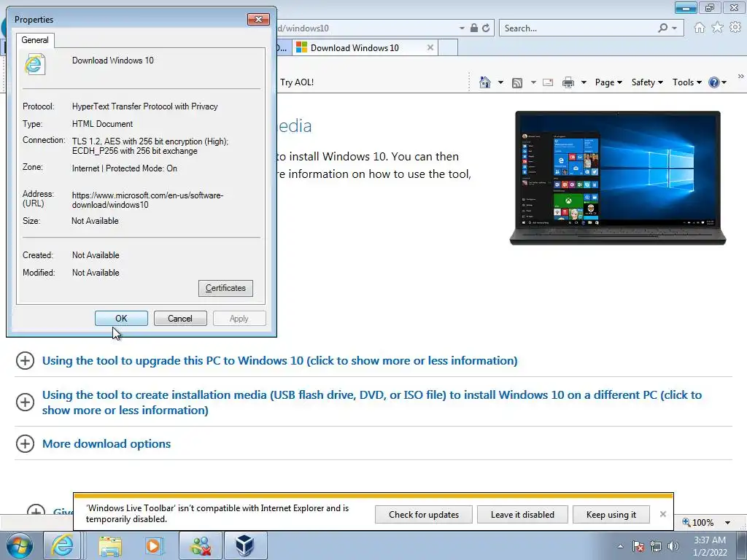Select the General tab in Properties
This screenshot has width=747, height=560.
35,40
